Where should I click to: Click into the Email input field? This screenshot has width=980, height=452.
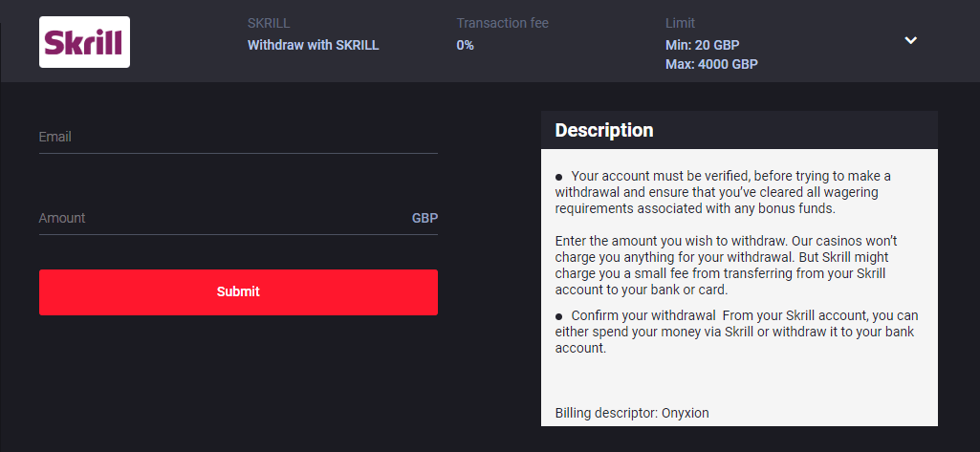pos(238,137)
